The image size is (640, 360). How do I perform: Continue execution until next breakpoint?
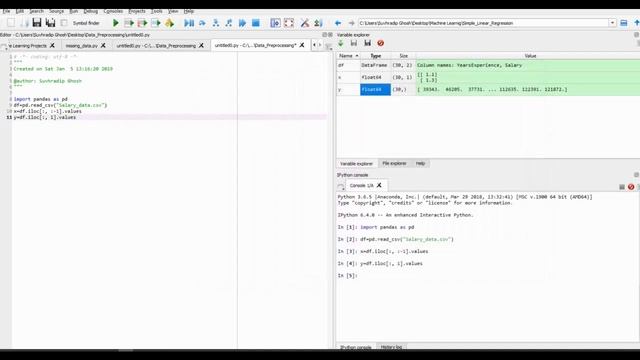coord(242,23)
